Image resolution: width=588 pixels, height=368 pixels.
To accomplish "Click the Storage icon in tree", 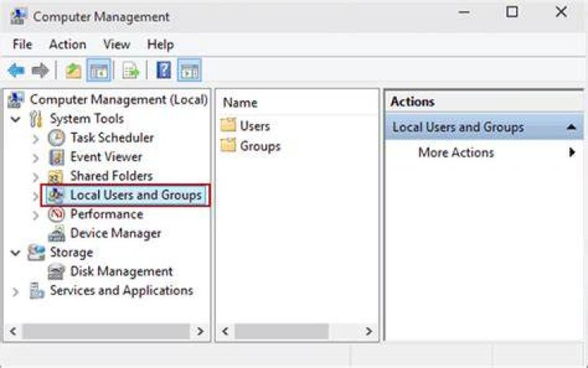I will coord(37,252).
